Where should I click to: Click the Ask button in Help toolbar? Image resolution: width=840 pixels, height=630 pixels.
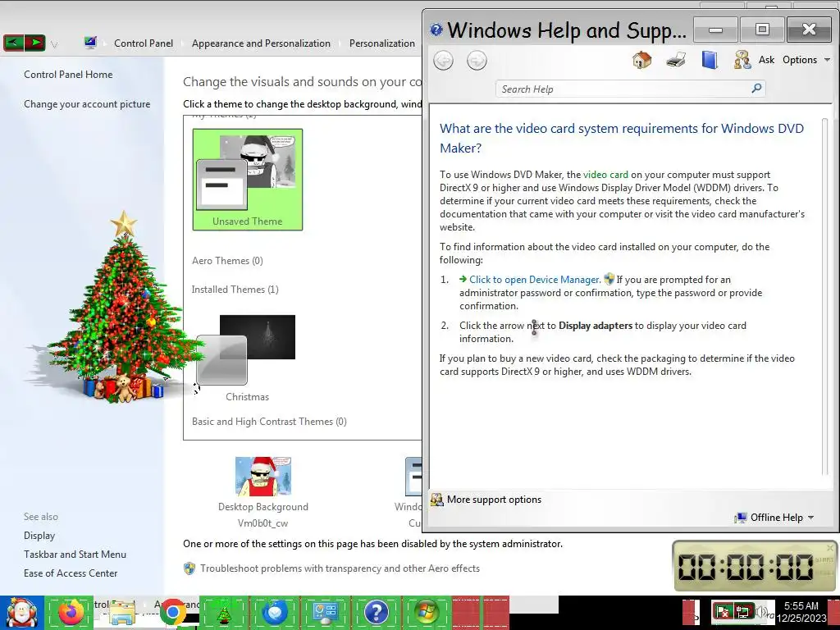point(767,59)
